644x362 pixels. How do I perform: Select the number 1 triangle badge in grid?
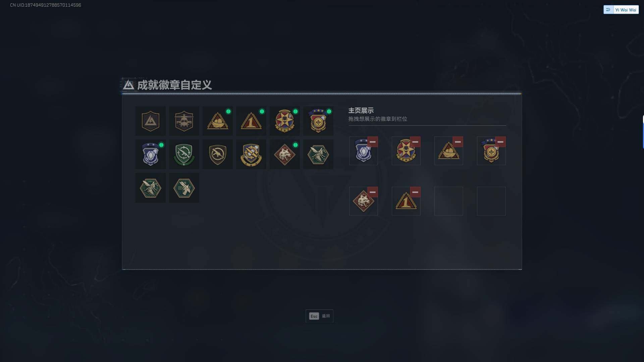(x=251, y=121)
